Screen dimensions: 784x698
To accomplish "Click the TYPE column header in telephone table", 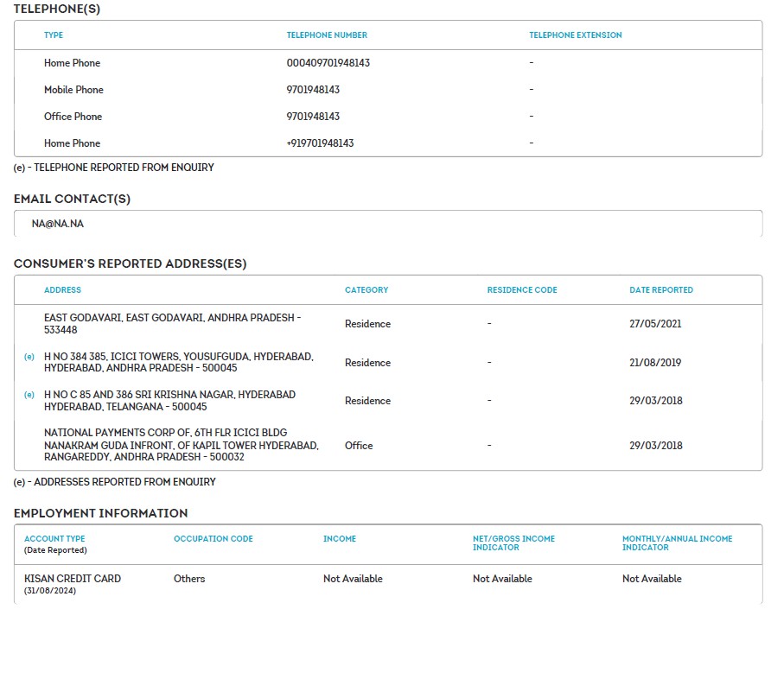I will click(54, 35).
